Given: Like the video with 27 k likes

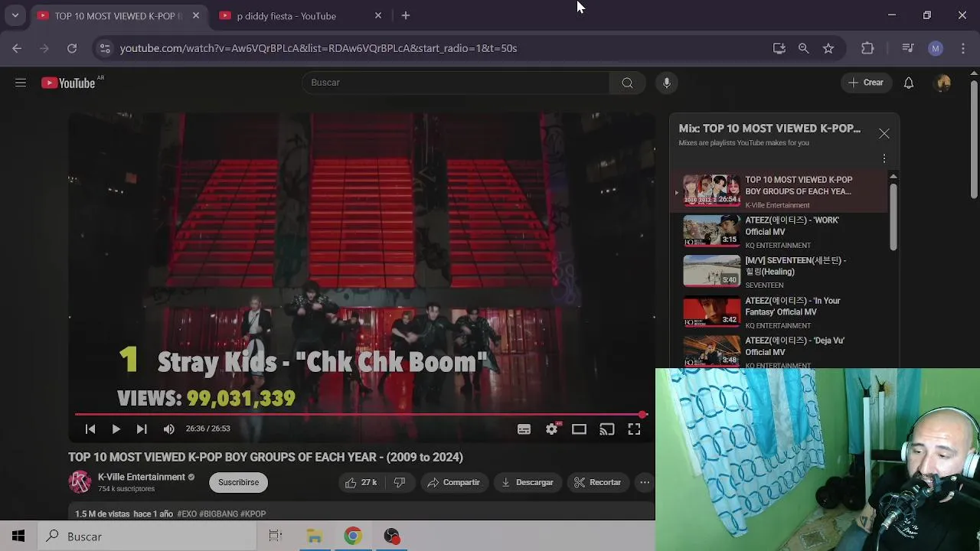Looking at the screenshot, I should (x=361, y=482).
